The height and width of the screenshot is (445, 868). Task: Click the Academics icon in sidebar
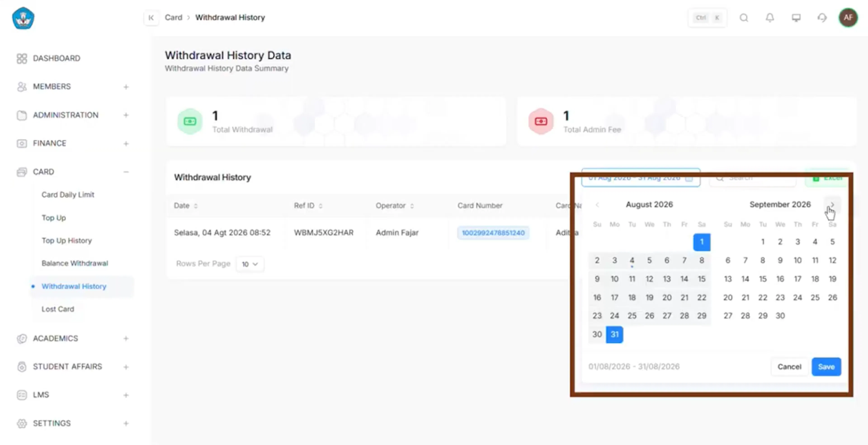21,338
